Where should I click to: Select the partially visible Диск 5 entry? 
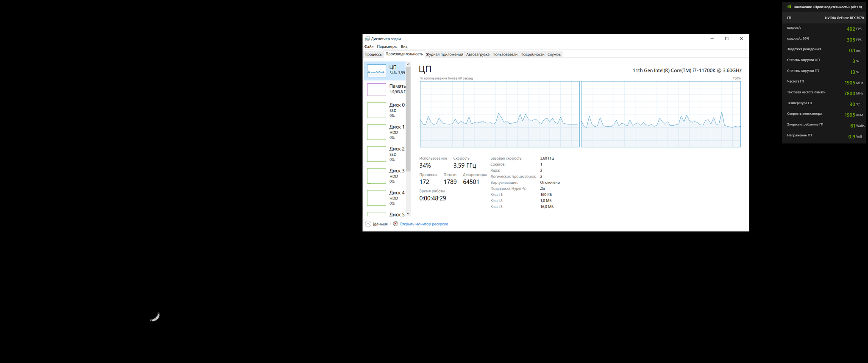(x=385, y=214)
